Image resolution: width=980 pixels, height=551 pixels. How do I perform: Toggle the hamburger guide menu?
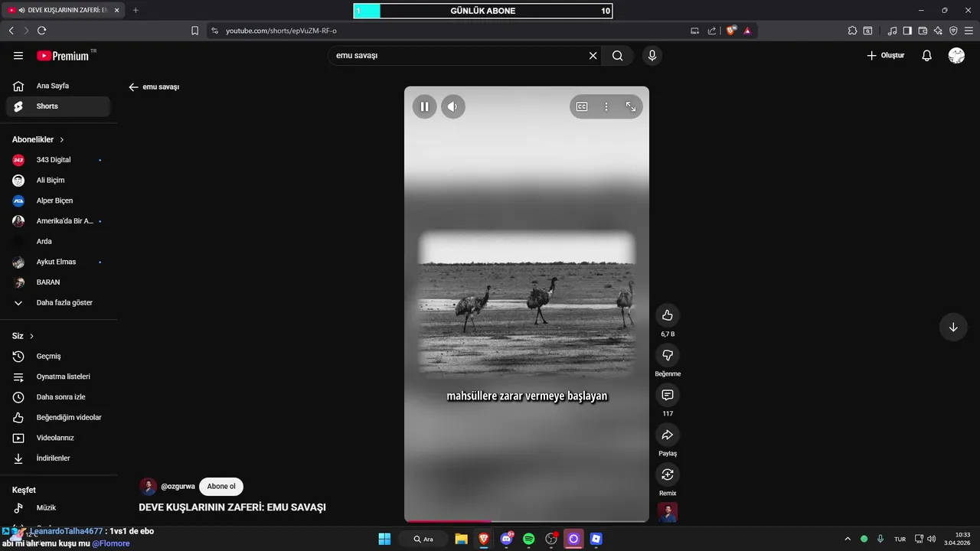(18, 56)
